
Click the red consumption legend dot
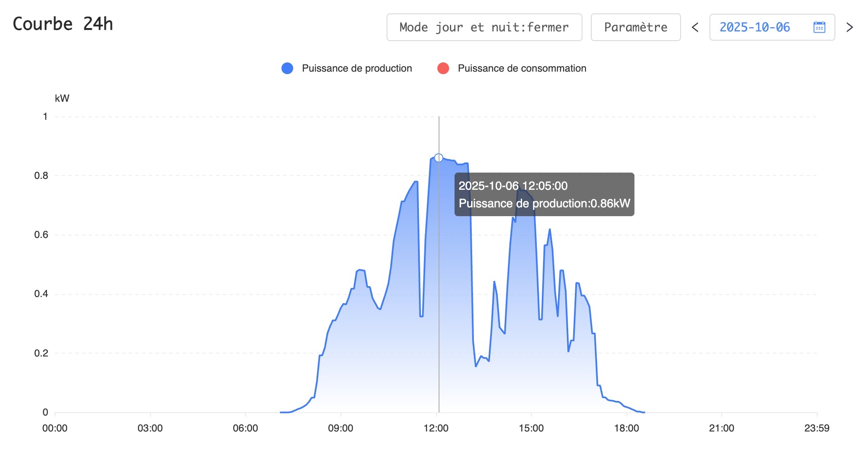(443, 68)
